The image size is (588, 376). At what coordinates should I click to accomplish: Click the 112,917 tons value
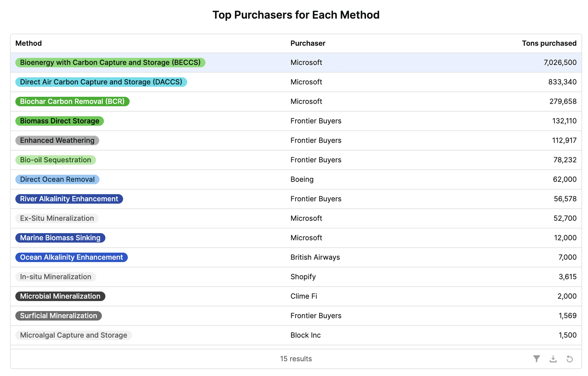(x=564, y=140)
